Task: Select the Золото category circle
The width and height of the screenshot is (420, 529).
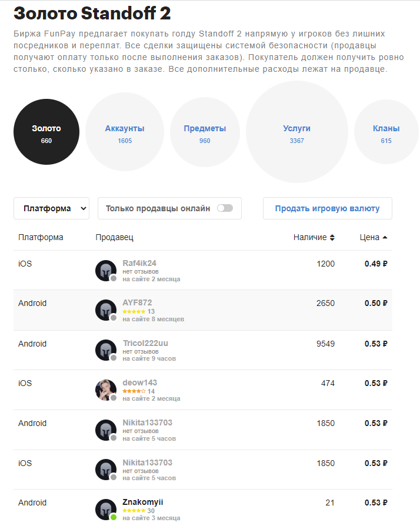Action: pyautogui.click(x=46, y=132)
